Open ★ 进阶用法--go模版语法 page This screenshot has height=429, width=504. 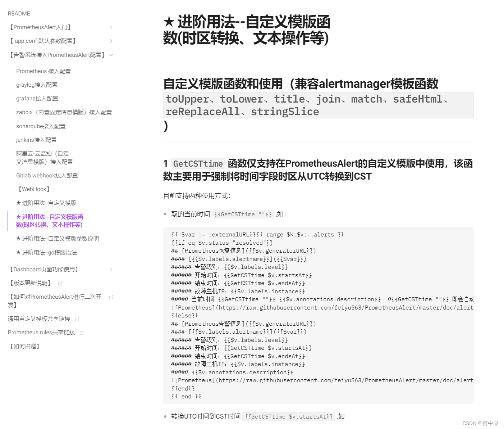click(x=46, y=253)
